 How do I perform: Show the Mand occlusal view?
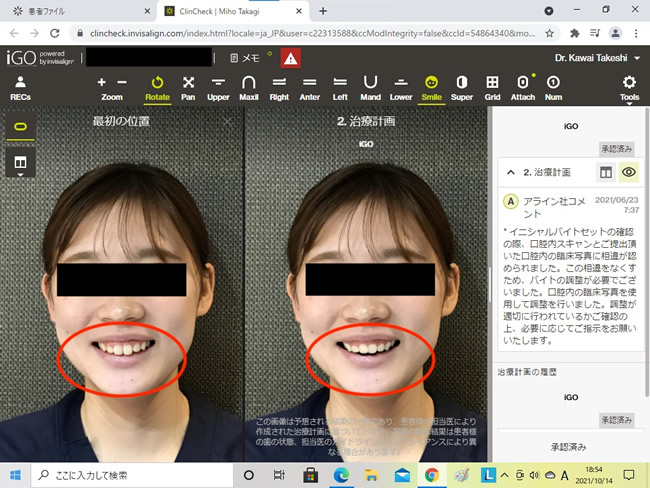pos(370,87)
